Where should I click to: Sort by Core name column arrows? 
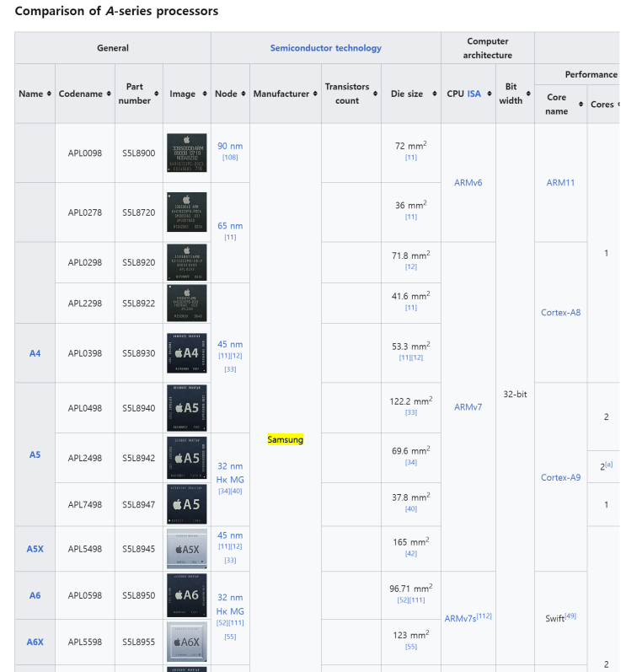click(581, 105)
